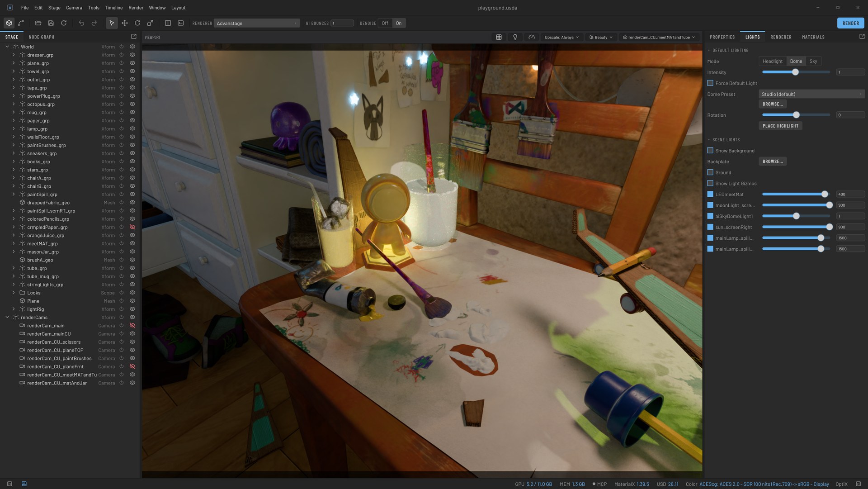The width and height of the screenshot is (868, 489).
Task: Activate the Rotate tool
Action: tap(137, 23)
